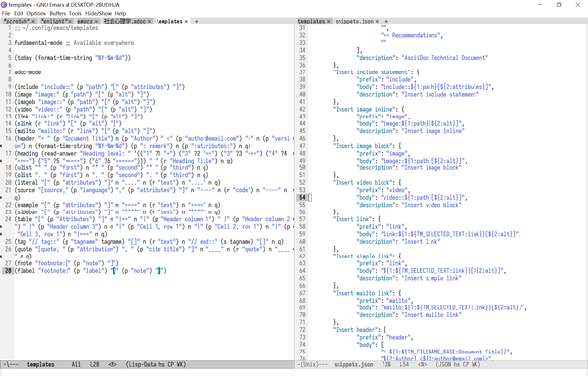This screenshot has height=376, width=588.
Task: Open the File menu
Action: [x=6, y=13]
